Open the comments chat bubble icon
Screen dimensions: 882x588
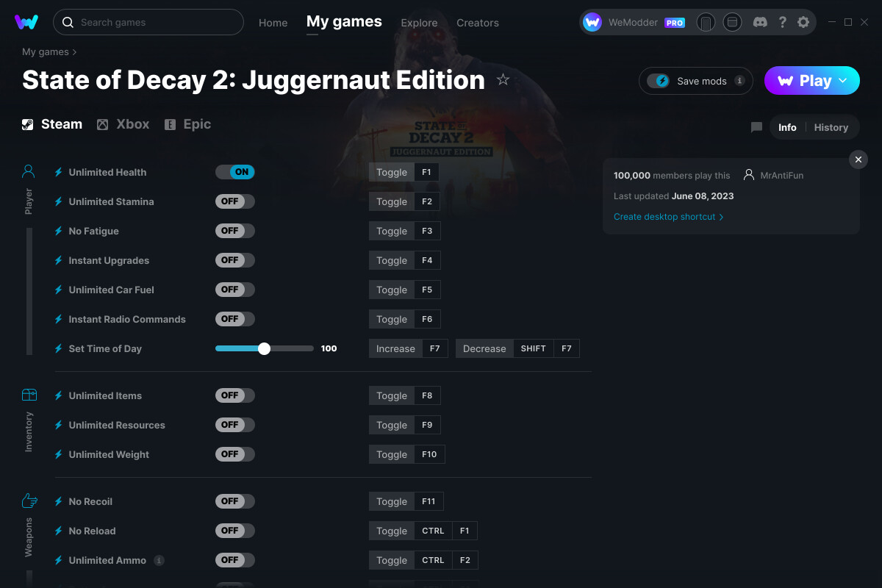[756, 127]
